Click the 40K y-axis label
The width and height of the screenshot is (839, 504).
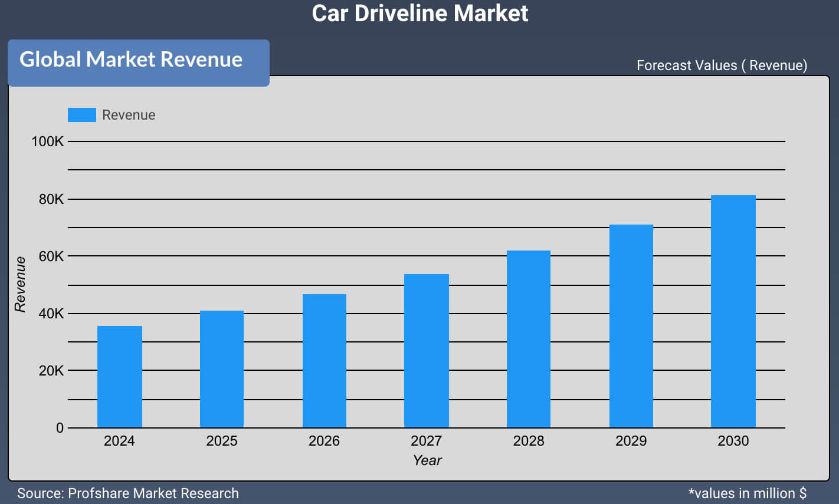click(x=51, y=314)
